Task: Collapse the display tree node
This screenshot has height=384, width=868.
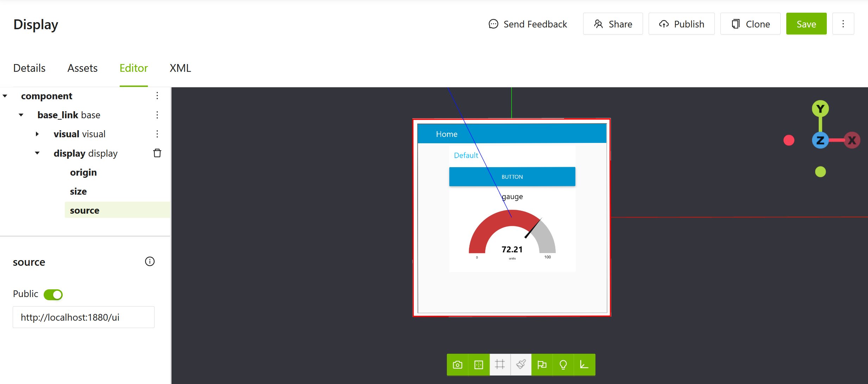Action: [37, 153]
